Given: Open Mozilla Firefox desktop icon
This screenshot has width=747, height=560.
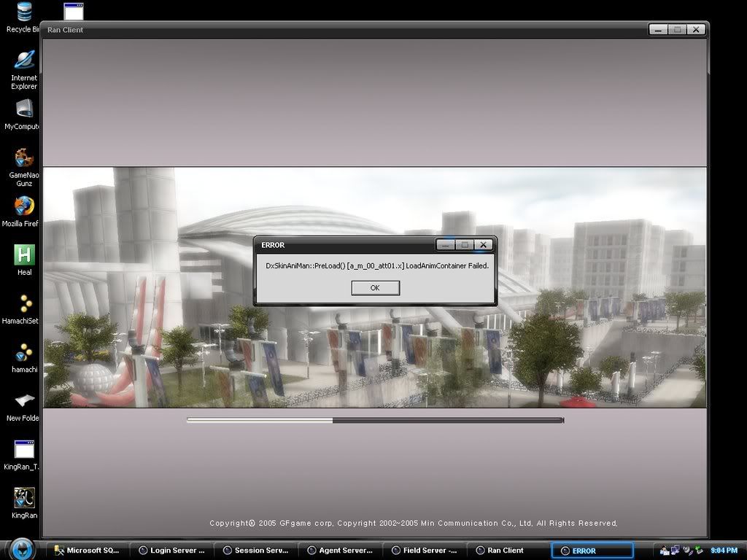Looking at the screenshot, I should (x=24, y=207).
